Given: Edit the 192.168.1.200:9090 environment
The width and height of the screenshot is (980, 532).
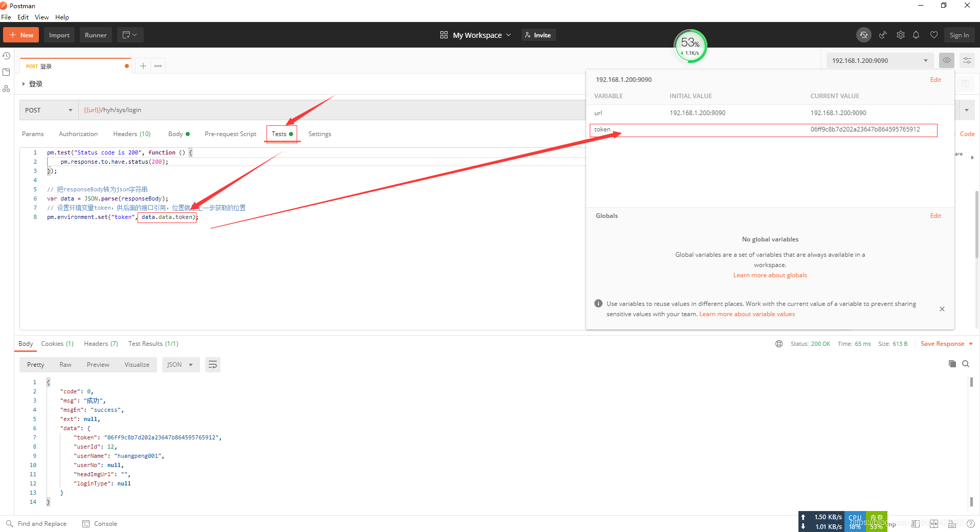Looking at the screenshot, I should pyautogui.click(x=936, y=80).
